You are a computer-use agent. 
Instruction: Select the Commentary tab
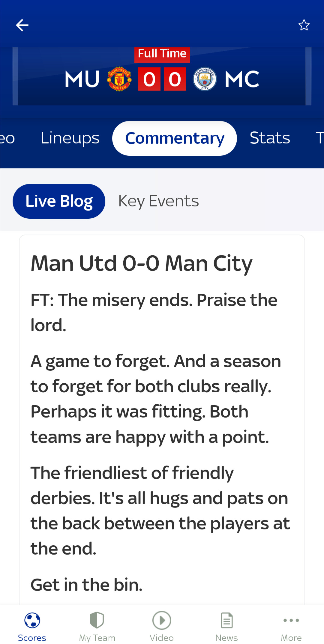pyautogui.click(x=175, y=138)
